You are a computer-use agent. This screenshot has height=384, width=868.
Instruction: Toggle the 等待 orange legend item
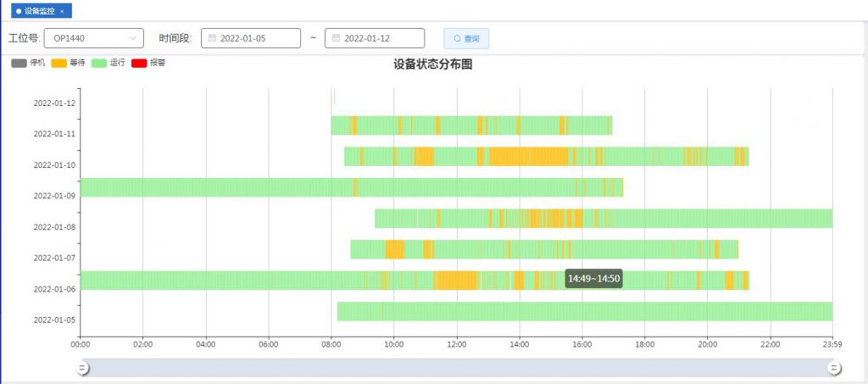pyautogui.click(x=68, y=63)
